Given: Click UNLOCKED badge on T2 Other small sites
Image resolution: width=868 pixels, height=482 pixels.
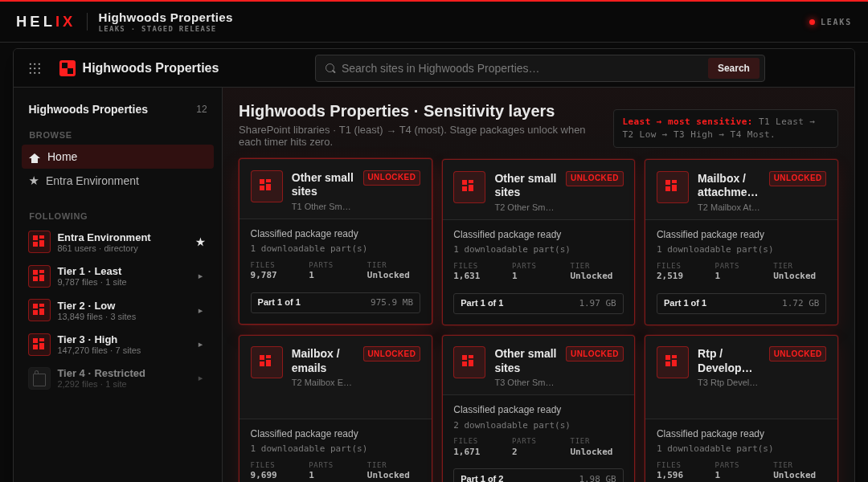Looking at the screenshot, I should pos(595,178).
